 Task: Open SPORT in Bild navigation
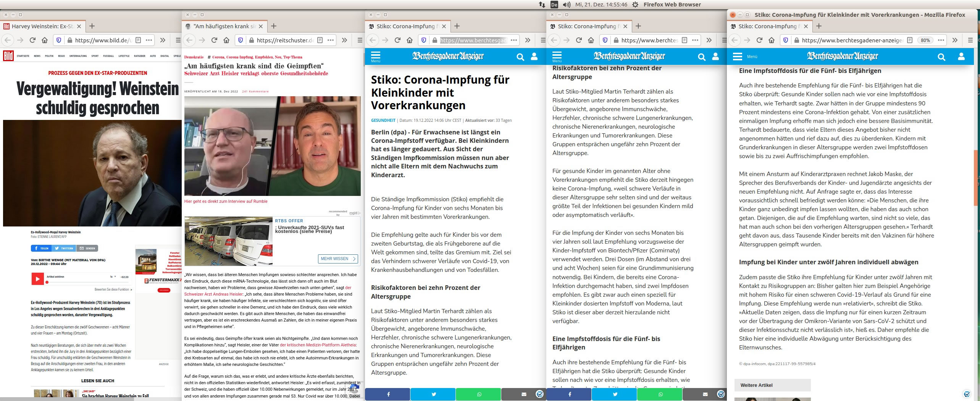[95, 56]
